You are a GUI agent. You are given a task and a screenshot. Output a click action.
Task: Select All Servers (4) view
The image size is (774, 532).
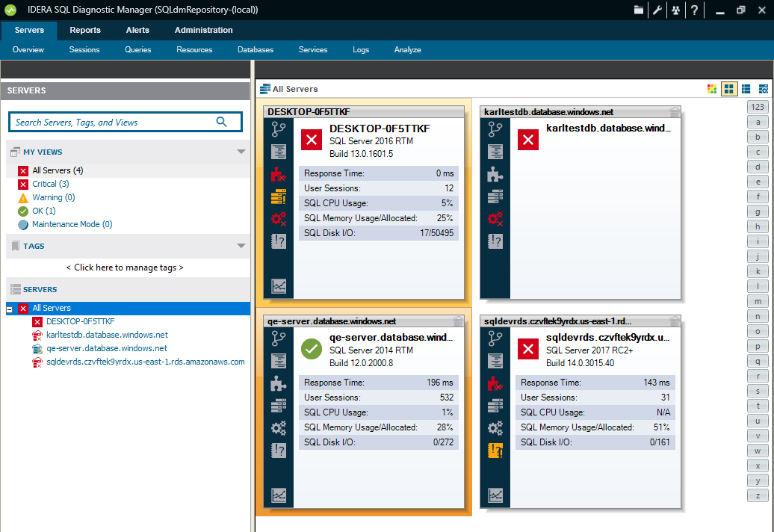coord(58,170)
